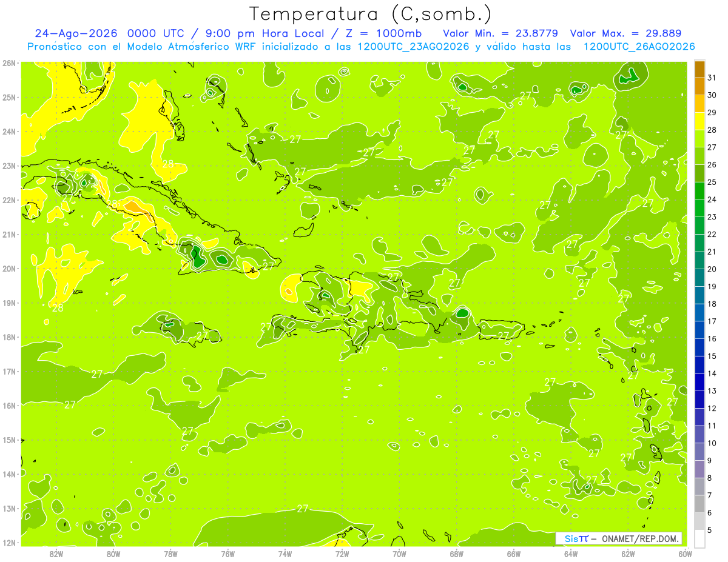Click the "22N" latitude label
The image size is (728, 562).
pyautogui.click(x=8, y=200)
